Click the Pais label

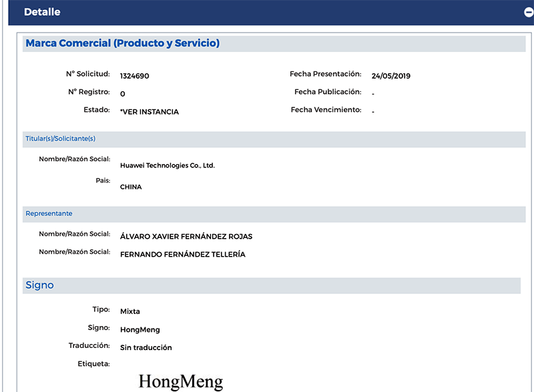coord(103,181)
